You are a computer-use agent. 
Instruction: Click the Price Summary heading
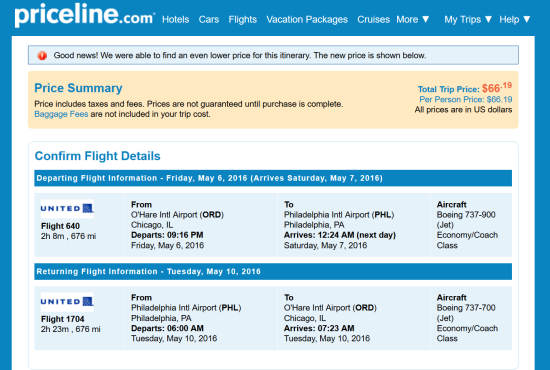click(78, 88)
